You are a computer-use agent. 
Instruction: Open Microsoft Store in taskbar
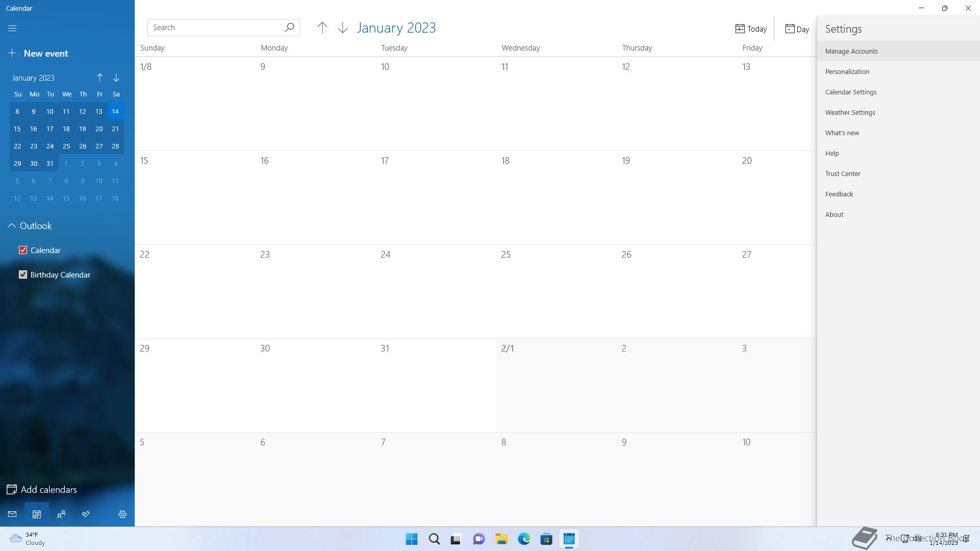tap(546, 539)
